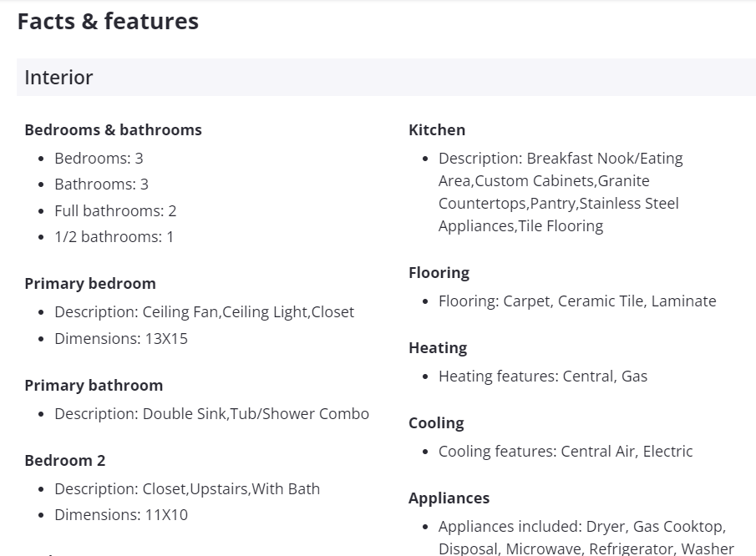756x556 pixels.
Task: Click the Facts & features heading
Action: (108, 22)
